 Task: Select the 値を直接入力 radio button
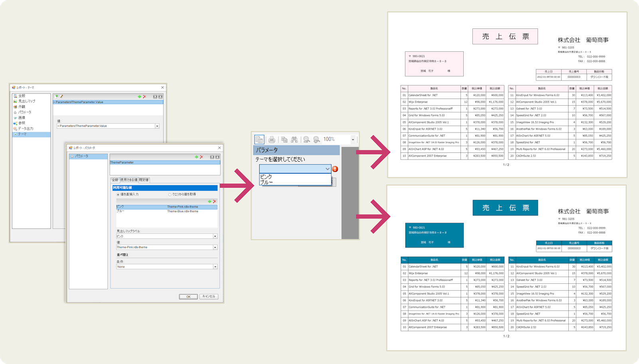118,194
